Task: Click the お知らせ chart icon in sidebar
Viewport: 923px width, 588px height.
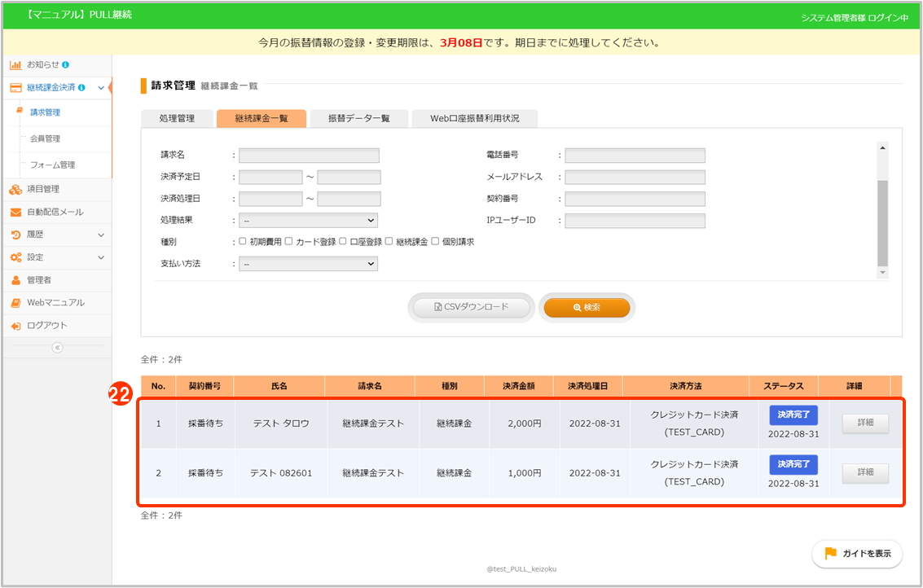Action: pyautogui.click(x=15, y=64)
